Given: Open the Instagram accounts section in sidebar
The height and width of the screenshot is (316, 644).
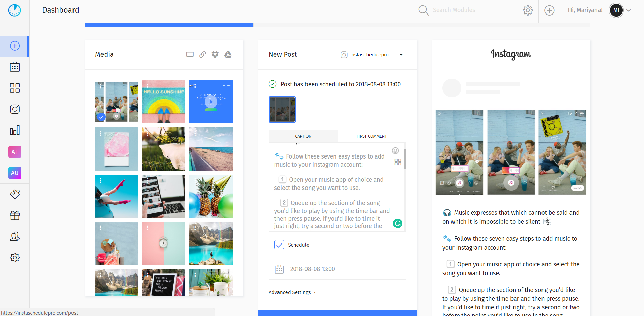Looking at the screenshot, I should coord(14,109).
